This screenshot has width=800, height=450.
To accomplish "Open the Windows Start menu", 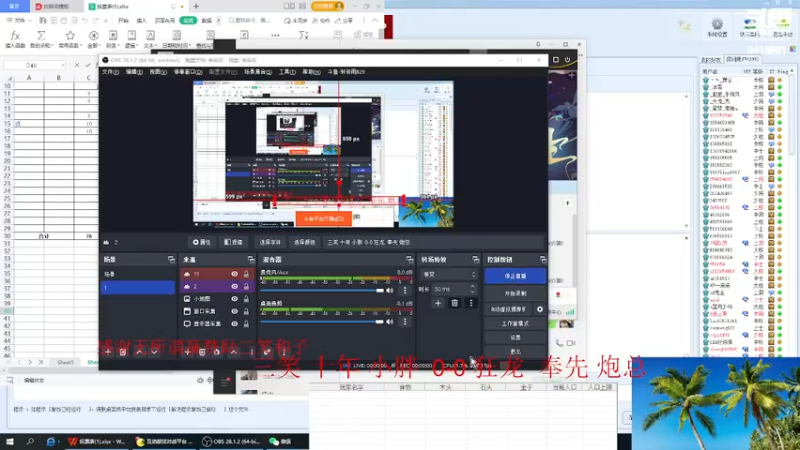I will pyautogui.click(x=10, y=441).
